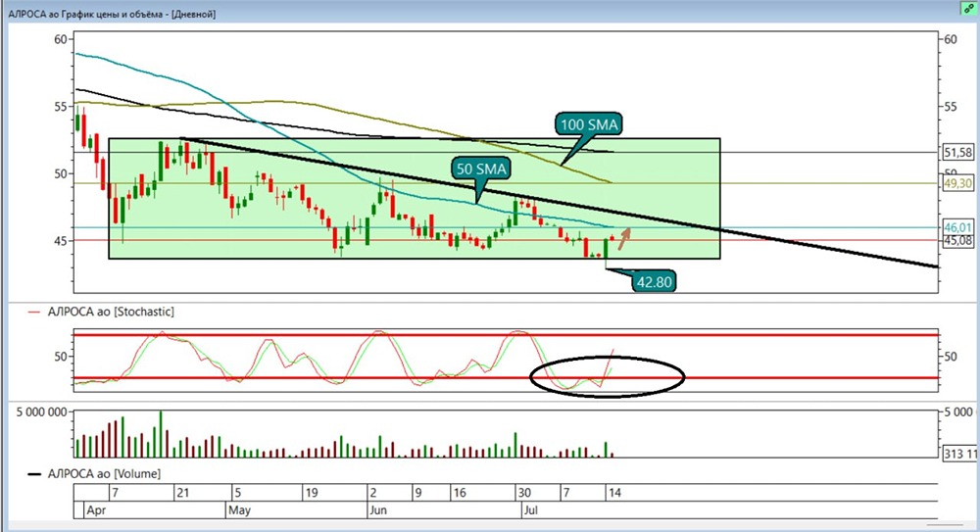980x532 pixels.
Task: Click the left volume axis label 5 000 000
Action: point(41,411)
